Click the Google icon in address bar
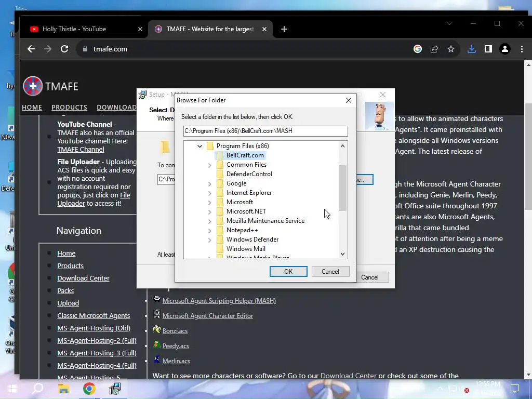 click(418, 49)
